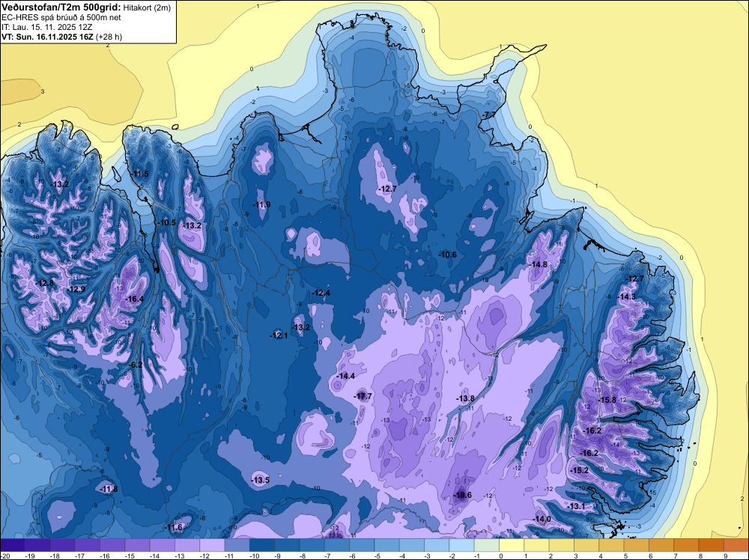Screen dimensions: 749x560
Task: Pick legend swatch between 0 and 1
Action: (x=512, y=545)
